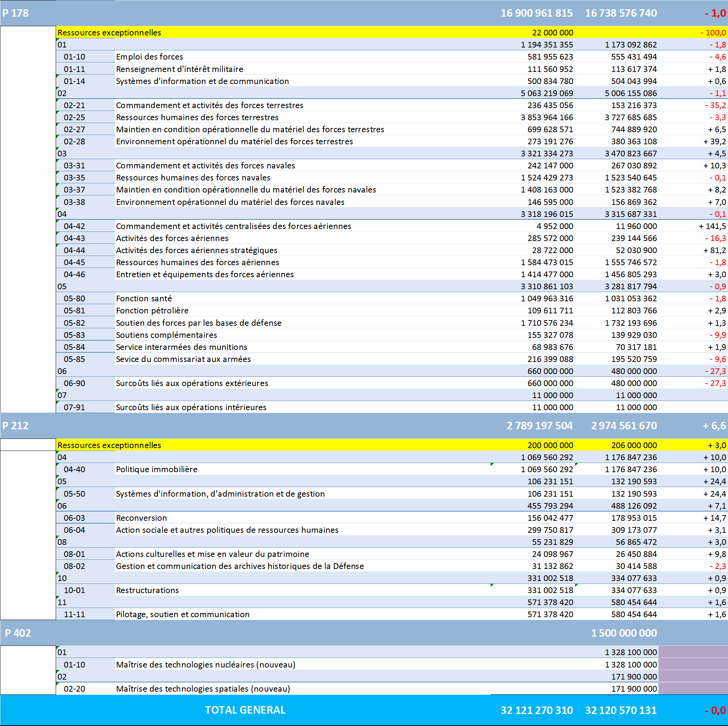Viewport: 728px width, 726px height.
Task: Select the TOTAL GENERAL cell
Action: (245, 710)
